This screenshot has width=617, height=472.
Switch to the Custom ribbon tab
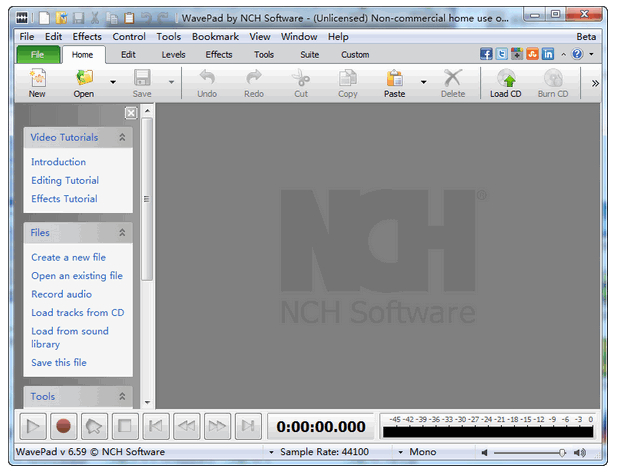click(355, 55)
